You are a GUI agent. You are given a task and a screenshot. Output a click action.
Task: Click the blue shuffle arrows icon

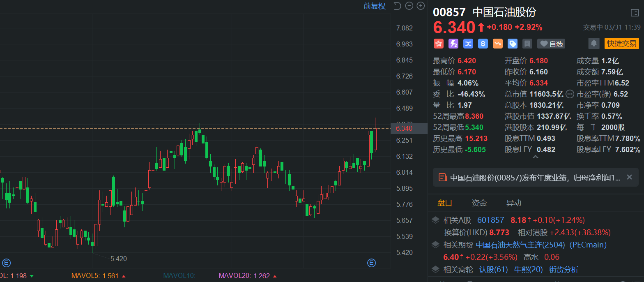[468, 44]
